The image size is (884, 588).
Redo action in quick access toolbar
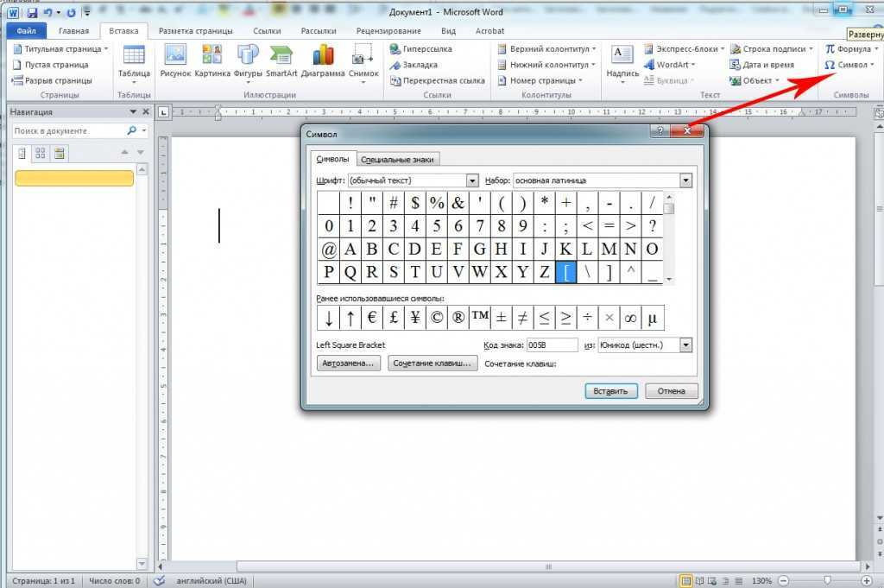click(x=71, y=12)
